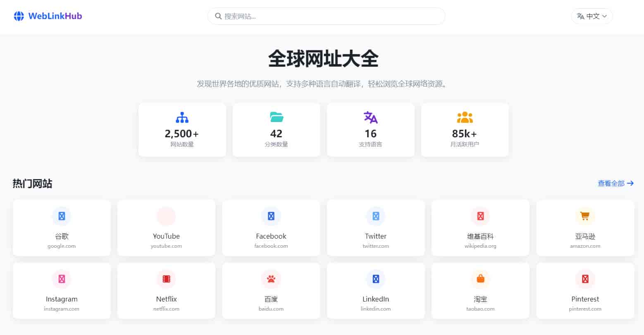Viewport: 644px width, 335px height.
Task: Open the 中文 language dropdown
Action: point(592,16)
